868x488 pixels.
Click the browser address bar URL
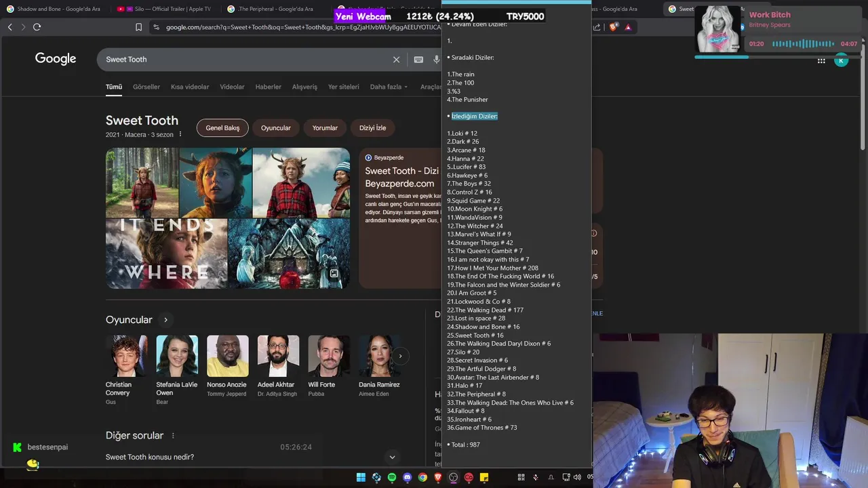point(302,27)
